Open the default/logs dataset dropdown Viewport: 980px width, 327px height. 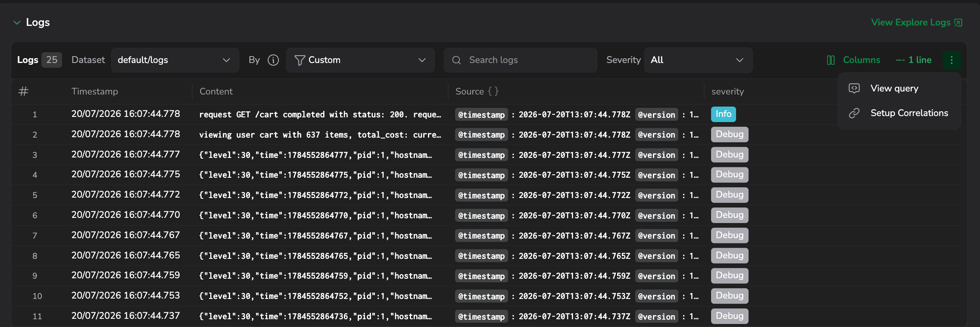(x=175, y=60)
